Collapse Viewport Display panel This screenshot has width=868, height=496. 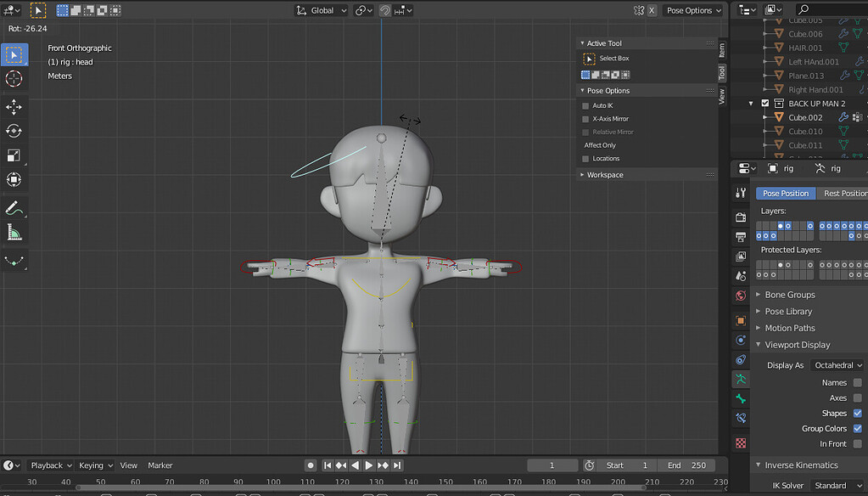(797, 345)
